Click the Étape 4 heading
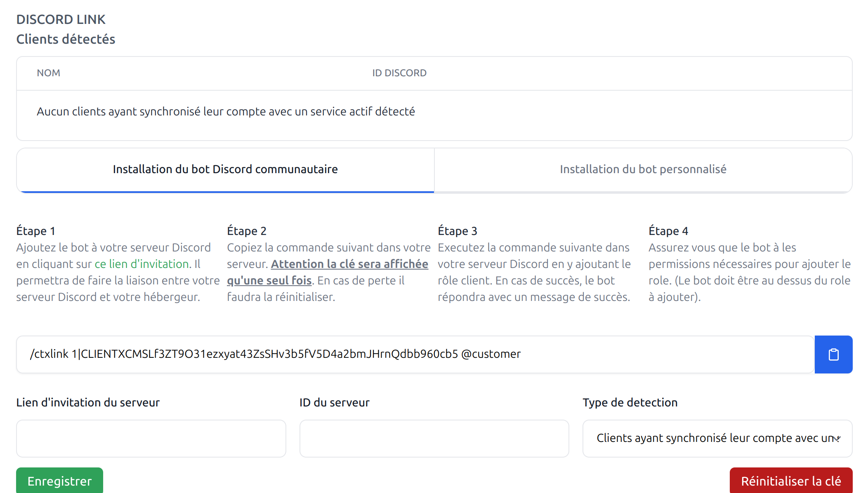 [x=668, y=231]
